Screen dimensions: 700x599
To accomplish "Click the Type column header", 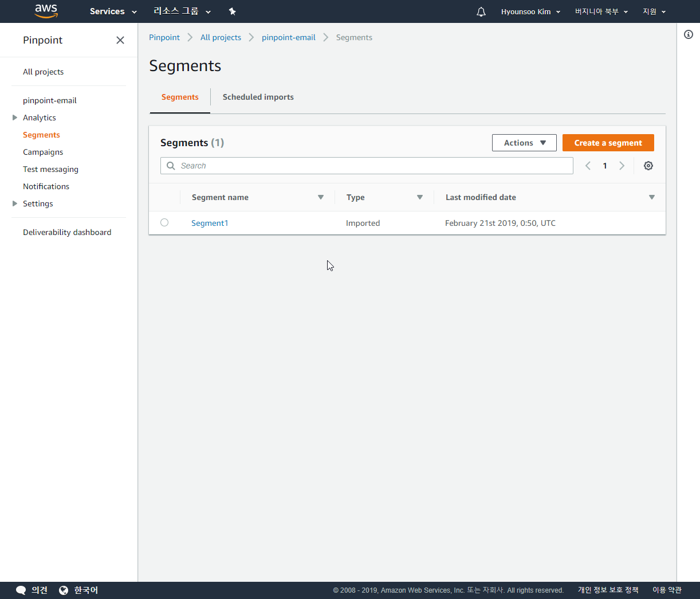I will (356, 197).
